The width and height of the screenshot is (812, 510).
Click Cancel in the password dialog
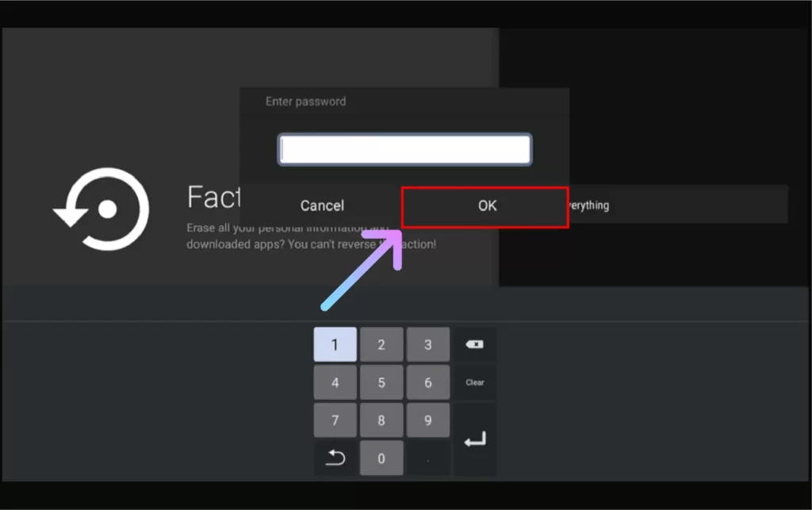(322, 205)
